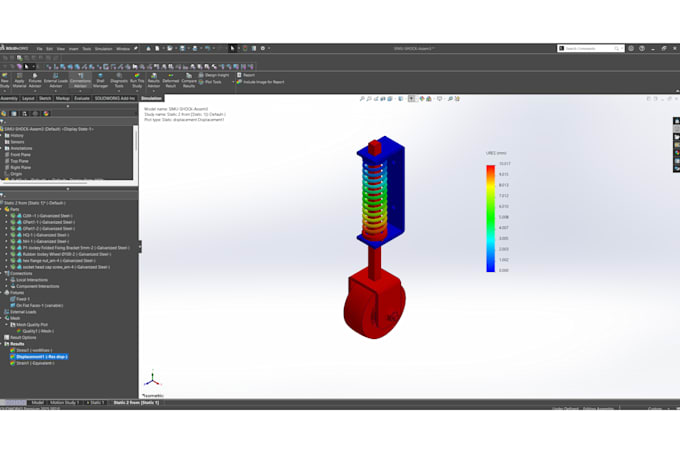The width and height of the screenshot is (680, 453).
Task: Click Report button in the ribbon
Action: [246, 75]
